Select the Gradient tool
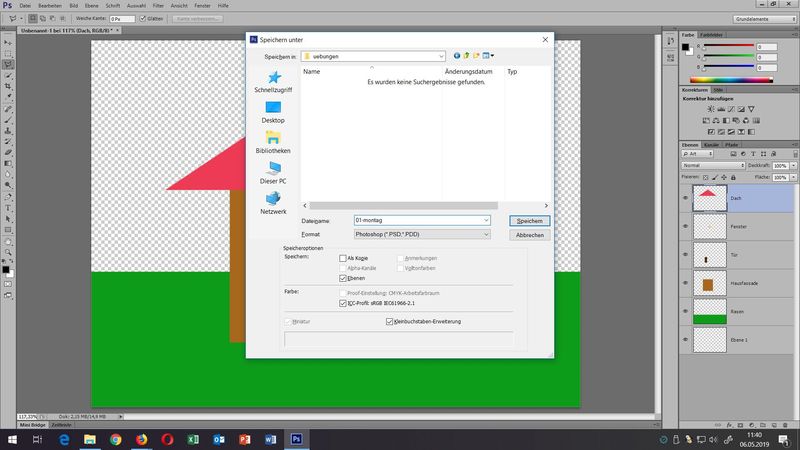Screen dimensions: 800x450 pyautogui.click(x=8, y=163)
